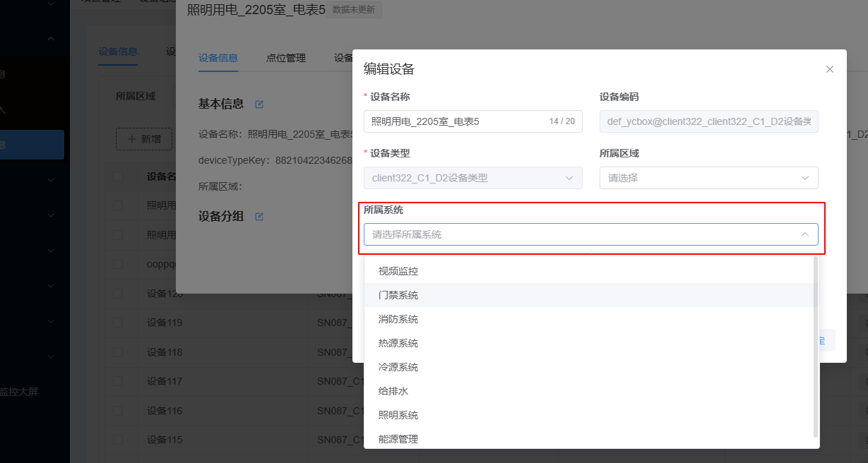Click 设备118 in the table
This screenshot has width=868, height=463.
pos(165,352)
